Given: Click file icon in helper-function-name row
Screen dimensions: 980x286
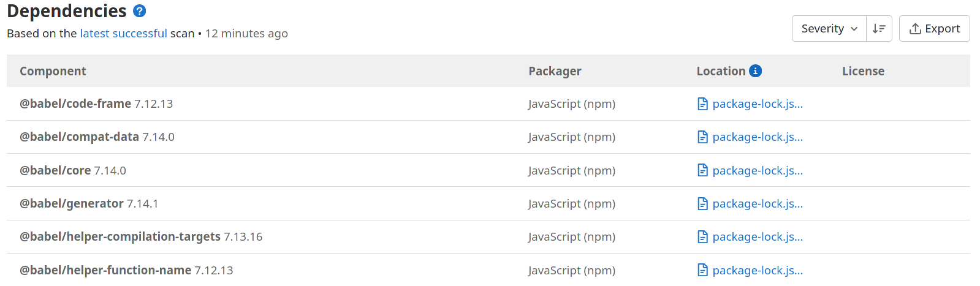Looking at the screenshot, I should [703, 270].
